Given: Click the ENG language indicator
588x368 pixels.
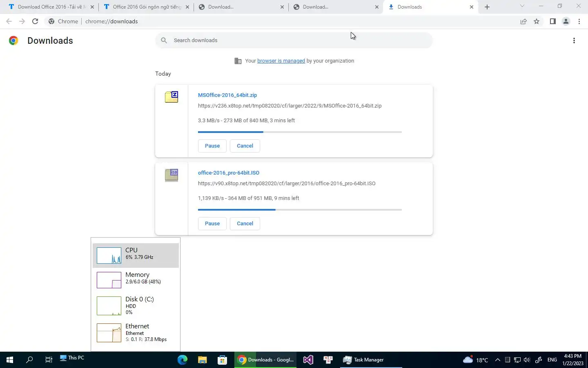Looking at the screenshot, I should 552,360.
